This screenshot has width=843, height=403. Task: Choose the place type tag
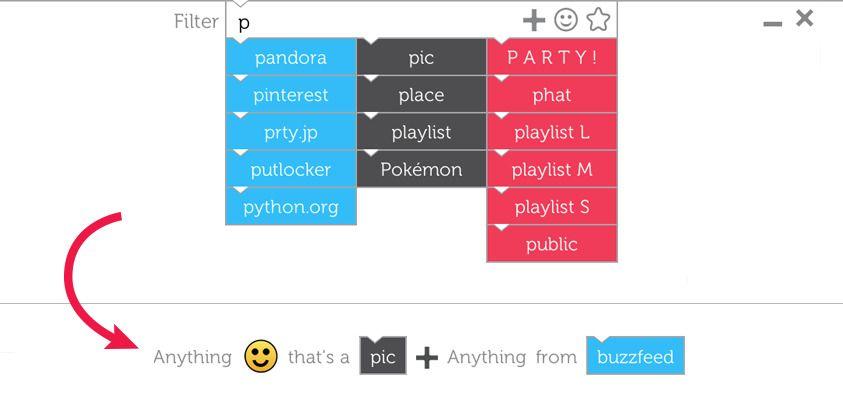pyautogui.click(x=422, y=95)
